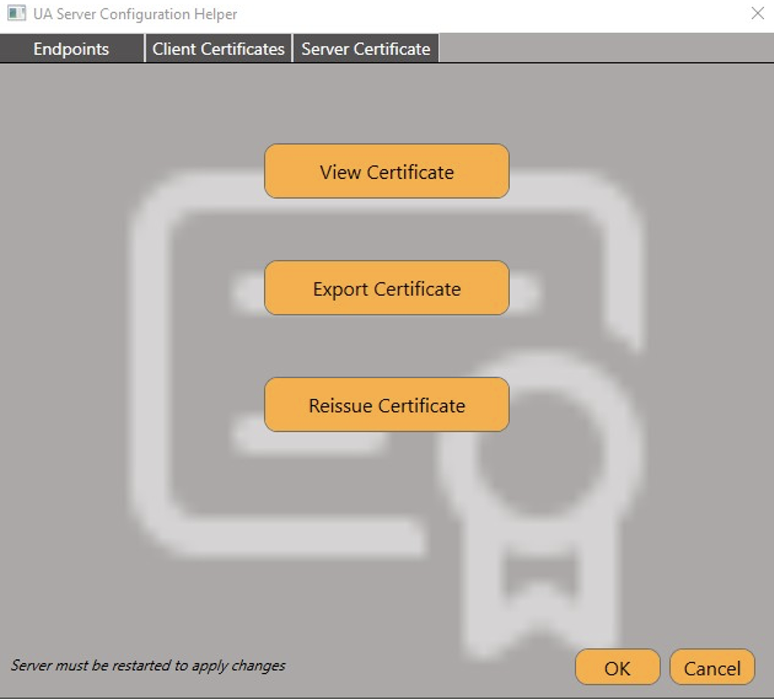The image size is (777, 700).
Task: Dismiss the dialog using Cancel
Action: [712, 668]
